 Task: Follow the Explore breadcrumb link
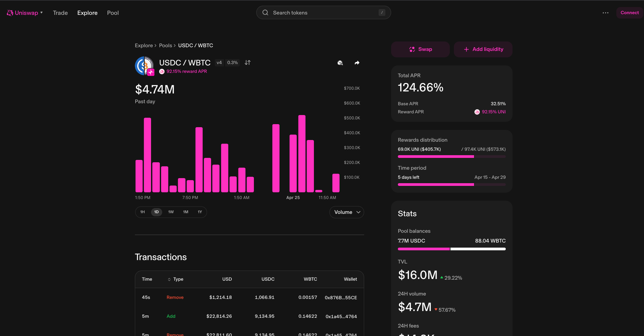144,46
